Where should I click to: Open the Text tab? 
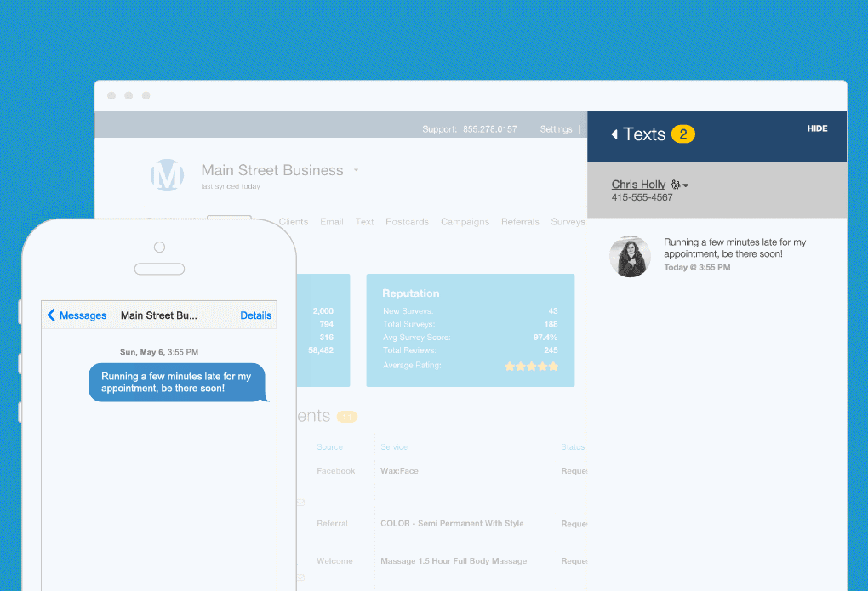[x=364, y=221]
